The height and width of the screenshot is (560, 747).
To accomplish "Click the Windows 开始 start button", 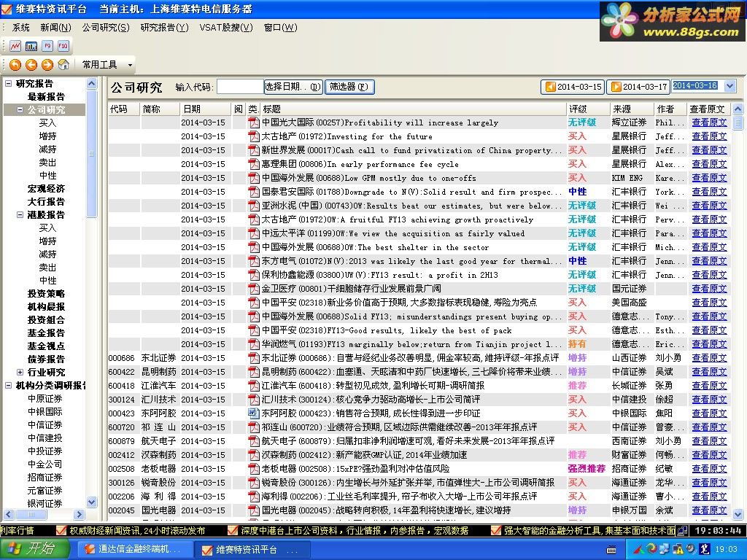I will point(34,549).
